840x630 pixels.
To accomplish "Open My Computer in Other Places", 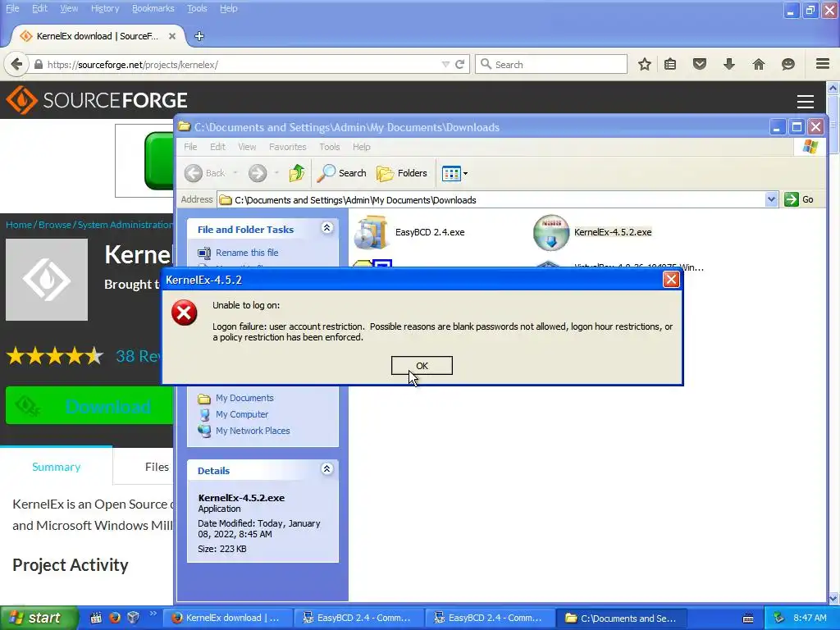I will (242, 414).
